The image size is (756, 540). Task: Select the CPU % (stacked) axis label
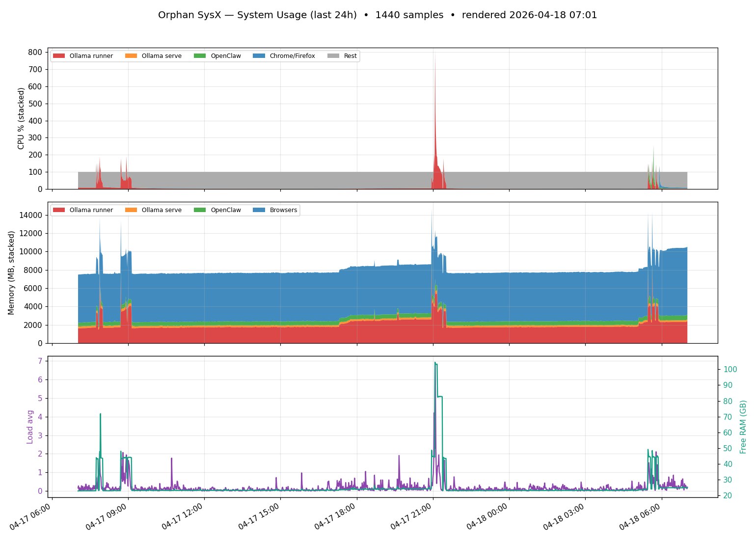tap(21, 118)
